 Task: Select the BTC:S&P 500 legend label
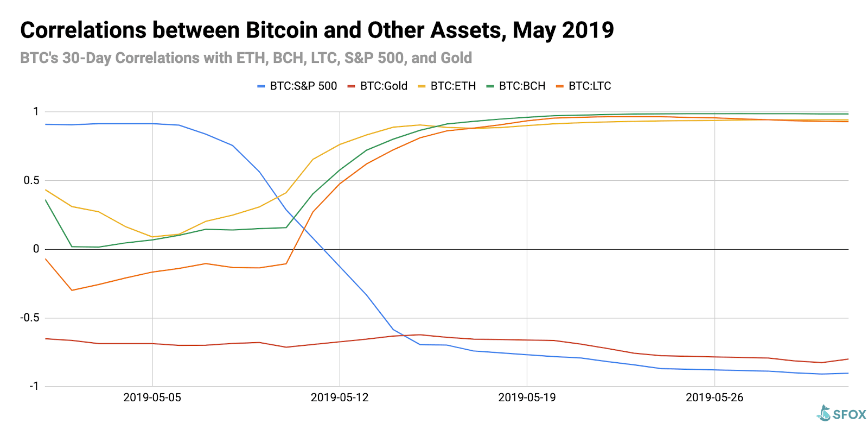coord(304,86)
